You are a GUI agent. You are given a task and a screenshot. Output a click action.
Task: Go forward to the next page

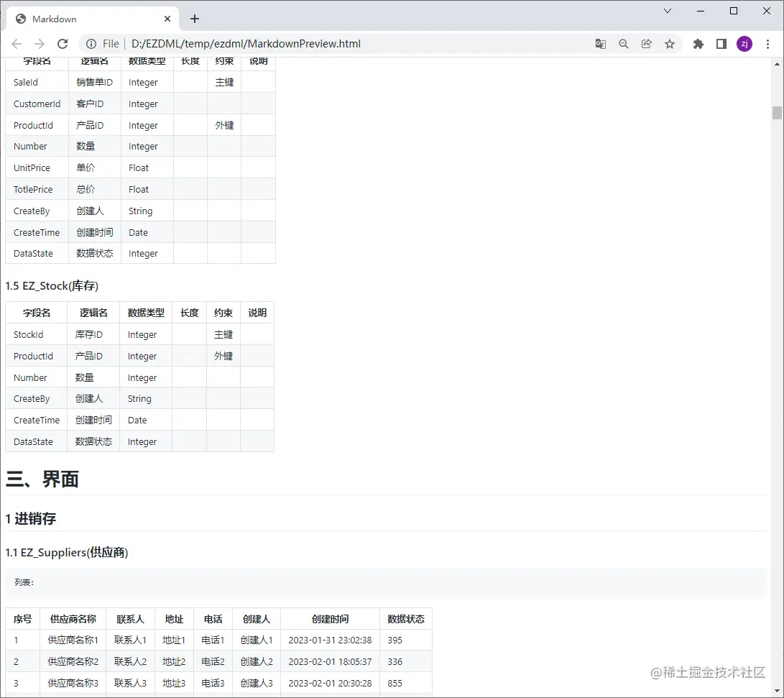pyautogui.click(x=40, y=44)
